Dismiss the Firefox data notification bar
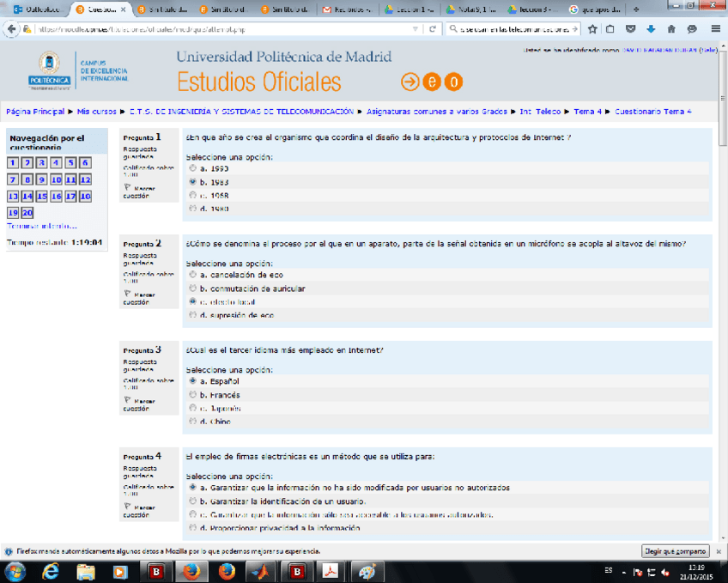This screenshot has width=728, height=583. tap(719, 551)
